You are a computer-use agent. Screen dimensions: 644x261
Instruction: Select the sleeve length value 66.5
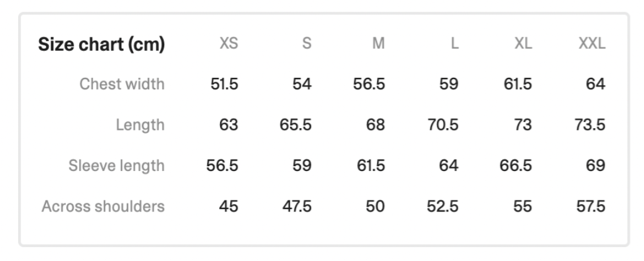click(x=516, y=166)
